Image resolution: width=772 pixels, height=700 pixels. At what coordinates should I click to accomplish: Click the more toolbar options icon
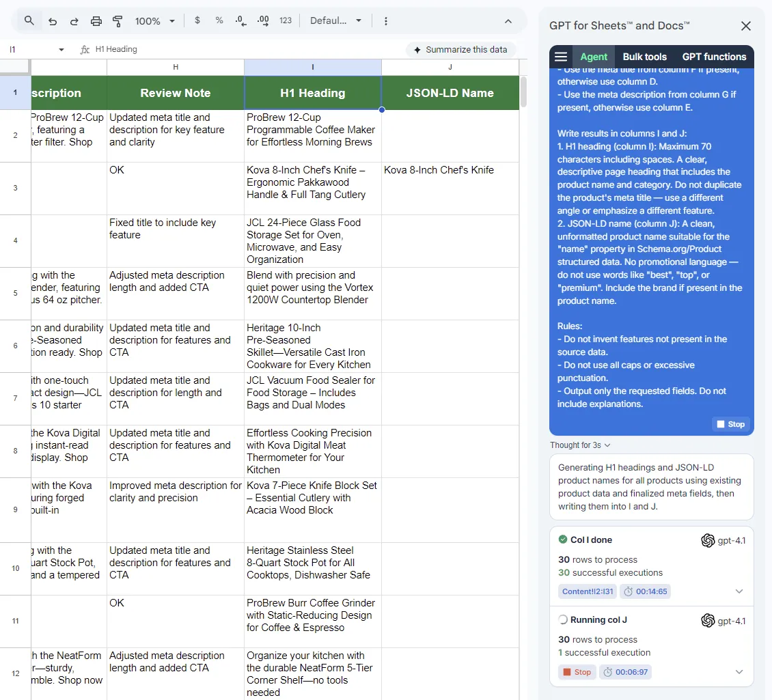(386, 21)
